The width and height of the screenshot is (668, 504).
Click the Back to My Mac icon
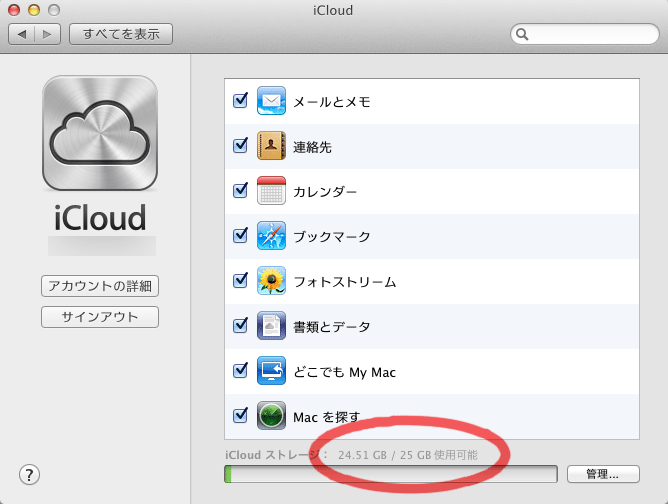pos(271,371)
